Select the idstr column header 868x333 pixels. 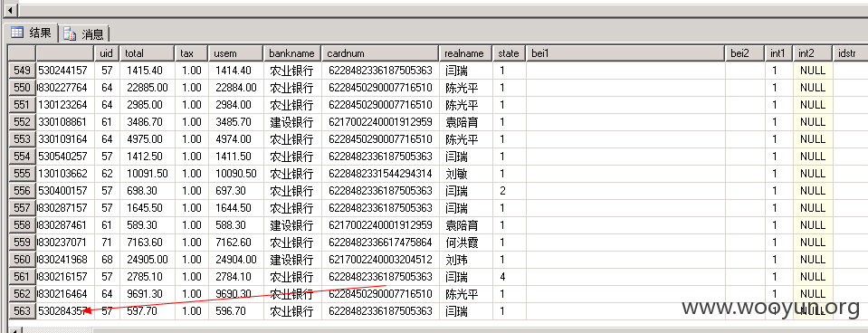tap(850, 53)
